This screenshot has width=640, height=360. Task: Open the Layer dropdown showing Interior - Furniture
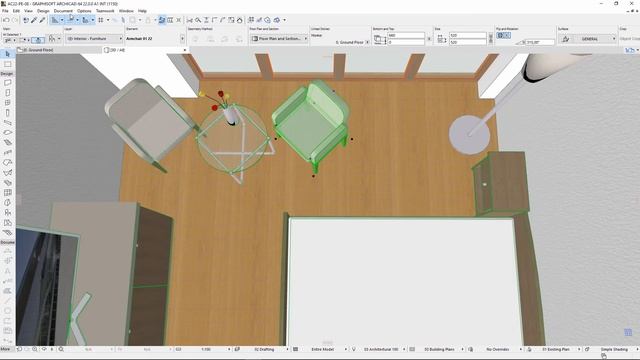click(x=94, y=38)
